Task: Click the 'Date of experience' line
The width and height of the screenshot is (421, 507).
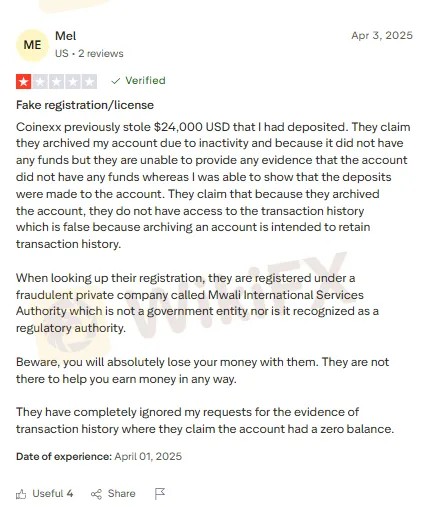Action: pos(99,456)
